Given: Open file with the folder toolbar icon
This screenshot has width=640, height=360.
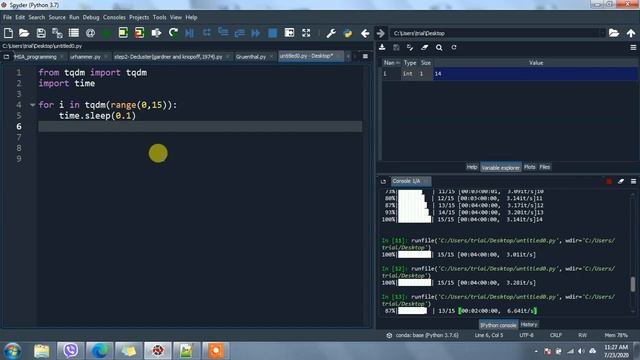Looking at the screenshot, I should click(24, 33).
